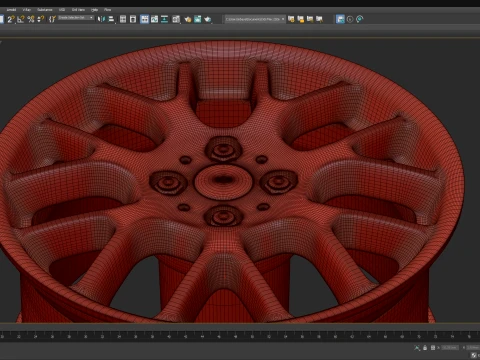Open Edit Named Selection Sets
The height and width of the screenshot is (360, 480).
click(x=52, y=19)
